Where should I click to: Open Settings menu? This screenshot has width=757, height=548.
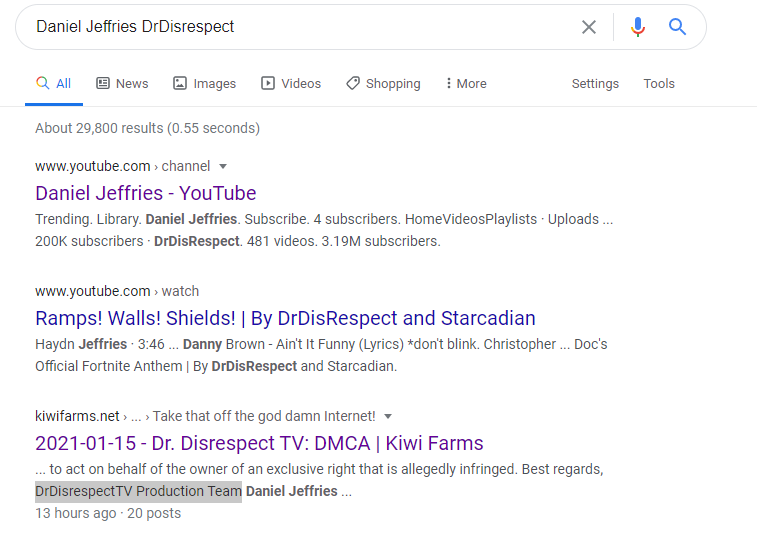pyautogui.click(x=595, y=84)
